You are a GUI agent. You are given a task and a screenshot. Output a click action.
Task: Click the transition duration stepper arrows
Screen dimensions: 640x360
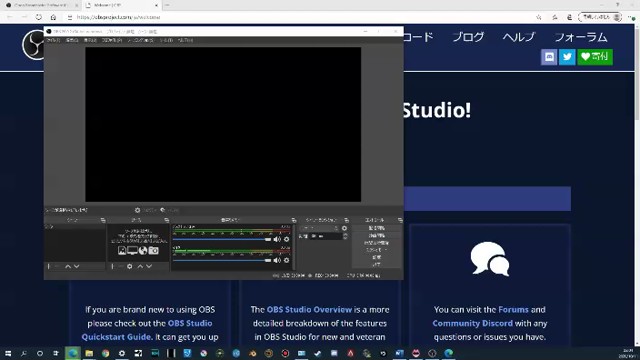tap(345, 236)
